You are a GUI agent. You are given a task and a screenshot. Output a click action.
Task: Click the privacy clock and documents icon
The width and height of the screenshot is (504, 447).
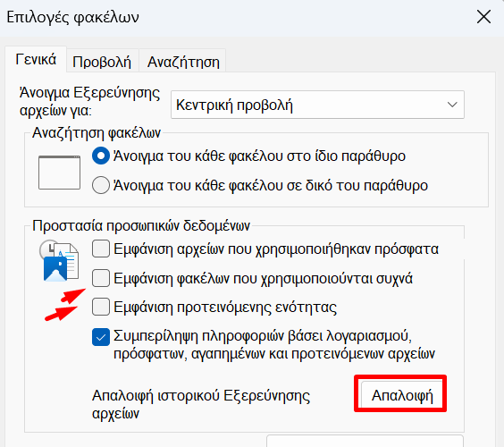(59, 261)
